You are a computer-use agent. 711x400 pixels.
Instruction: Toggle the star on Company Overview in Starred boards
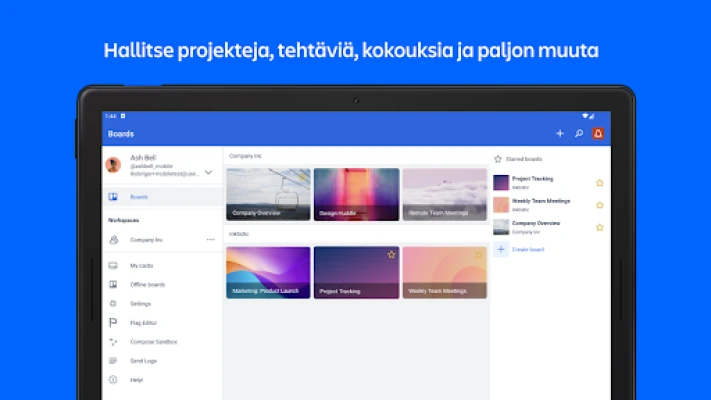[600, 227]
